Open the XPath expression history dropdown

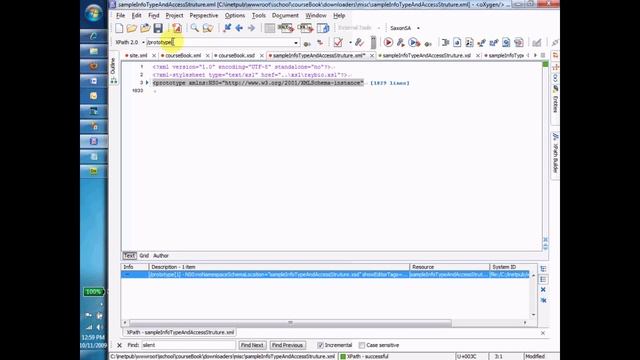pyautogui.click(x=296, y=43)
